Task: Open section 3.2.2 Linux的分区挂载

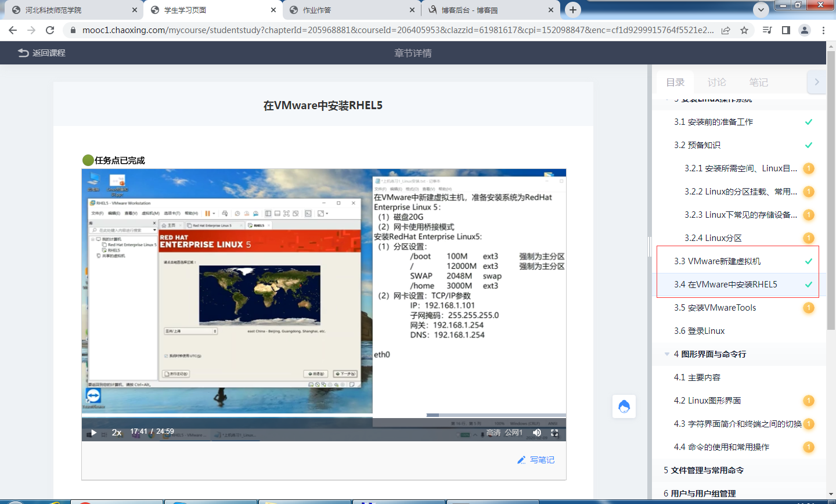Action: (x=741, y=192)
